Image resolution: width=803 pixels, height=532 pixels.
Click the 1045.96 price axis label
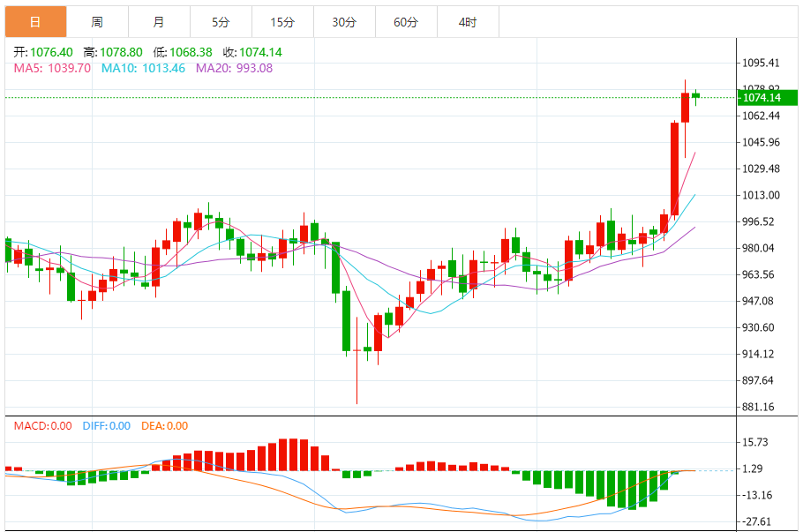[761, 142]
